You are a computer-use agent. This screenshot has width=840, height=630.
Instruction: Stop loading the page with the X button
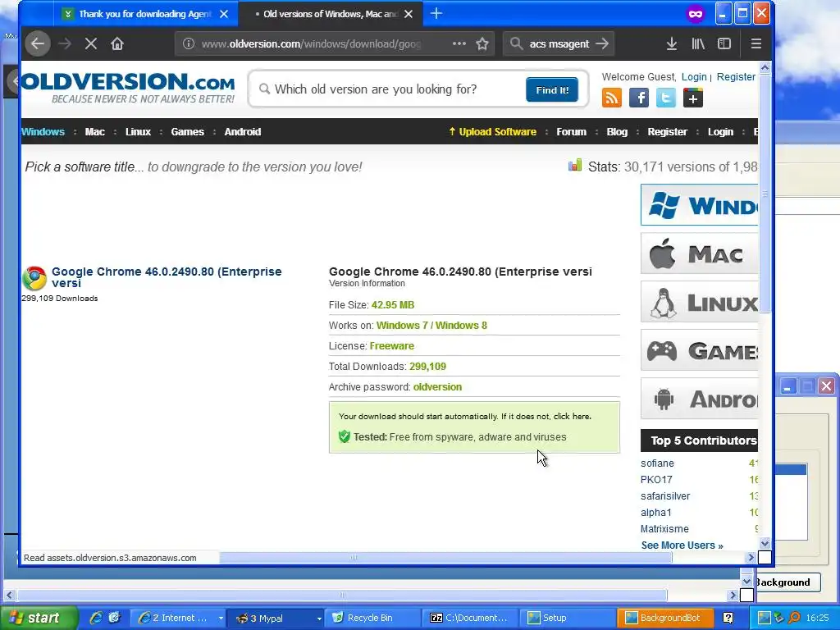(91, 44)
